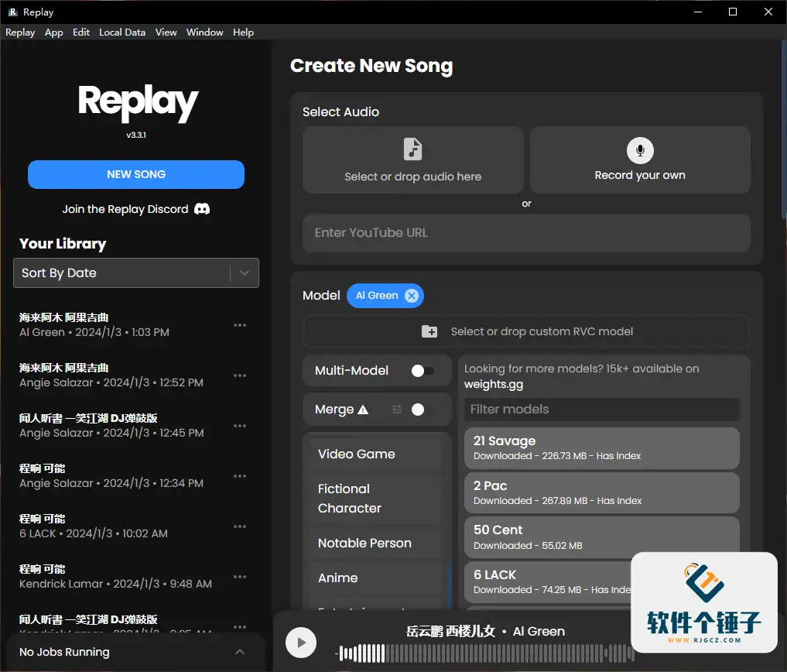Choose the 2 Pac model

(602, 492)
